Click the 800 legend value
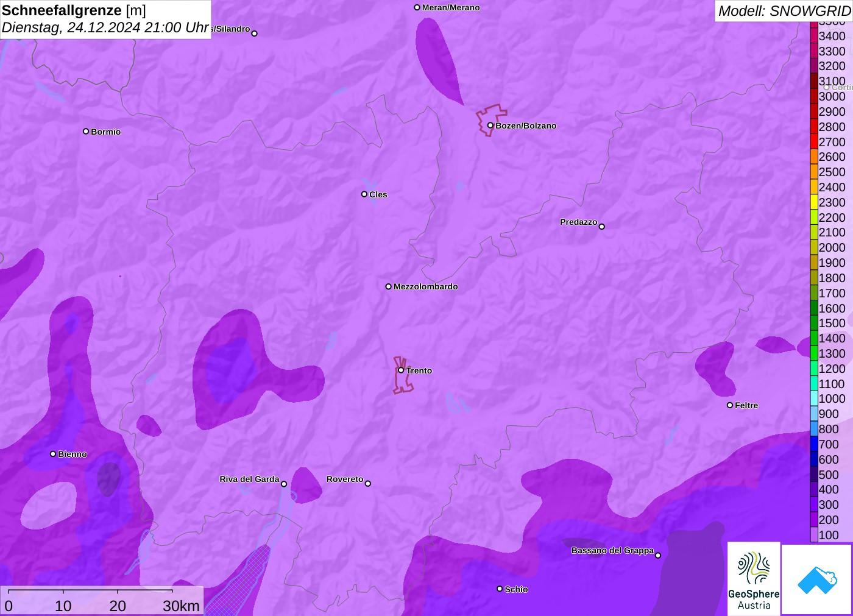The image size is (853, 616). 829,429
